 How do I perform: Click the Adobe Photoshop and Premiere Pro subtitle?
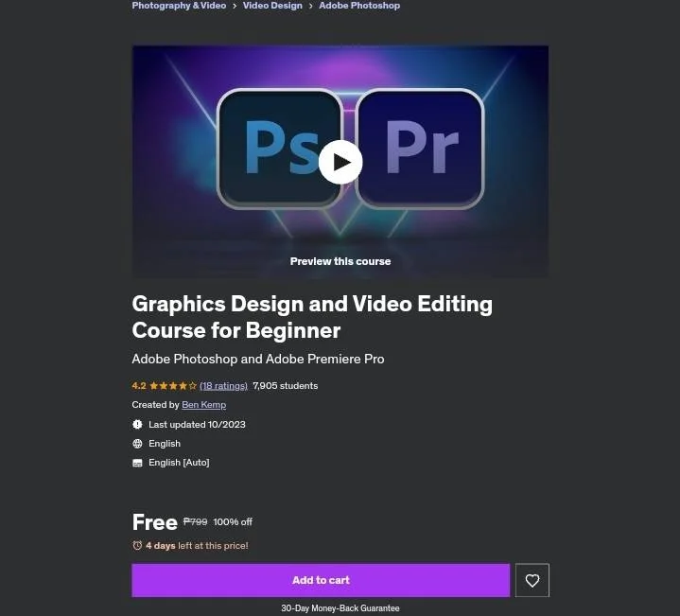(x=258, y=360)
